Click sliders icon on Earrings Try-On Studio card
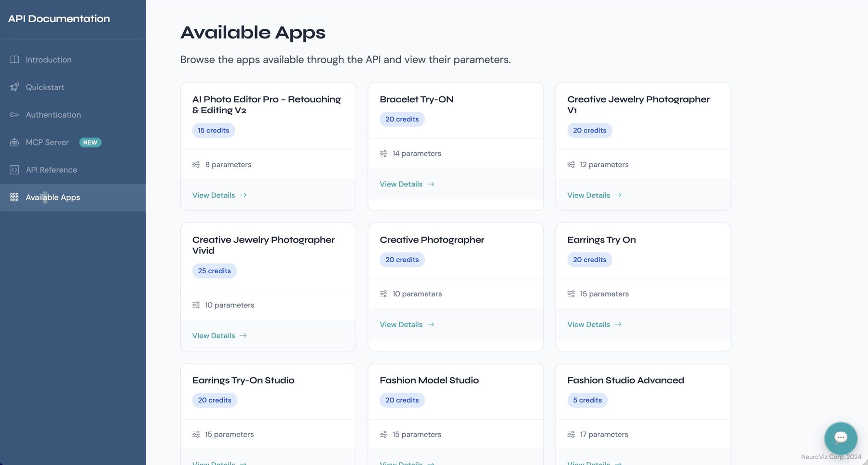This screenshot has width=868, height=465. pos(196,434)
